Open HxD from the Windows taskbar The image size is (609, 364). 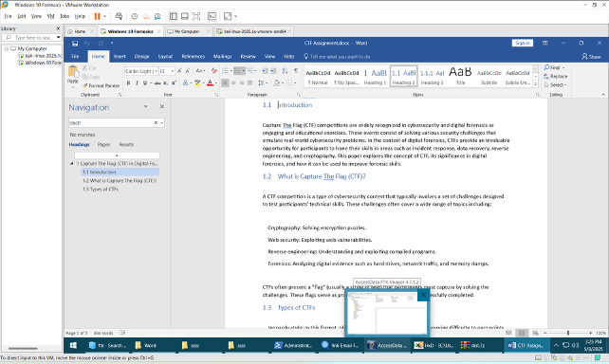434,345
